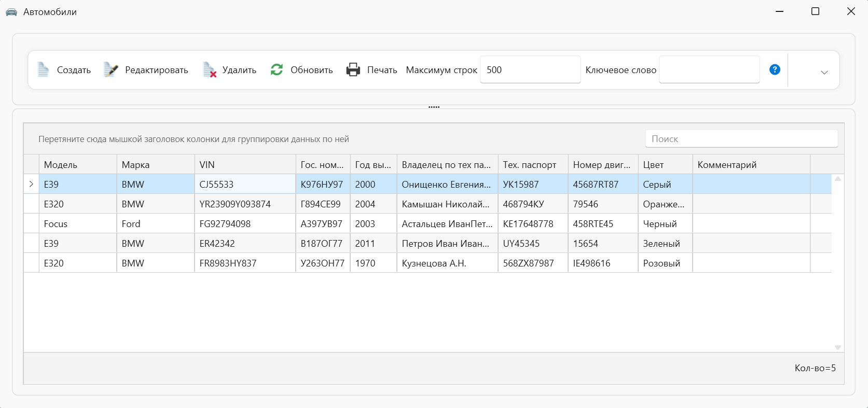This screenshot has width=868, height=408.
Task: Click the car icon in title bar
Action: click(x=11, y=12)
